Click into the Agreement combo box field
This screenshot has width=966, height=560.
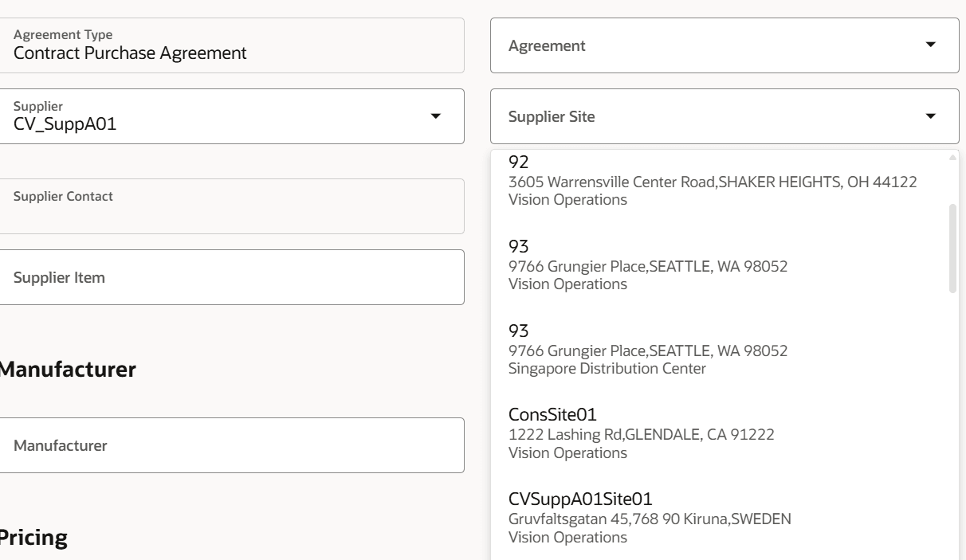(701, 45)
